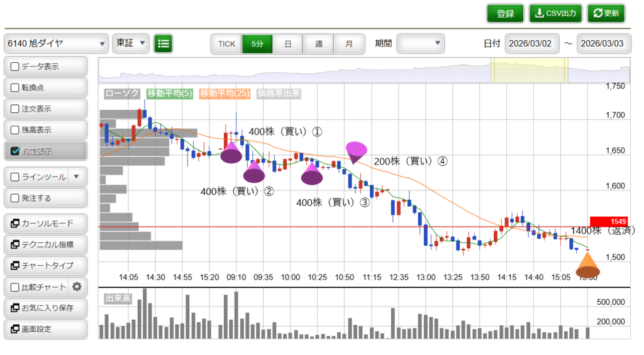Open the カーソルモード popup
This screenshot has height=355, width=644.
[45, 223]
